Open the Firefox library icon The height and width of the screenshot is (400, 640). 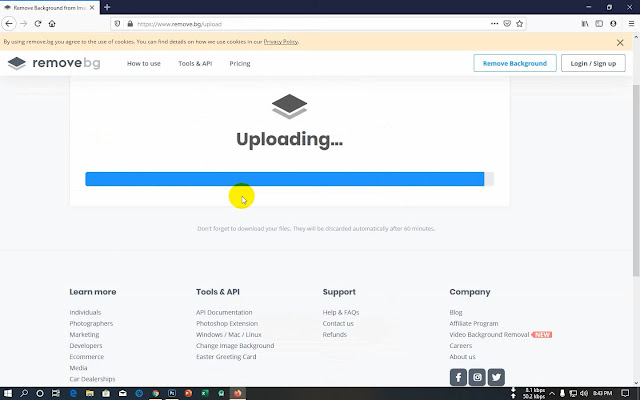(x=585, y=24)
